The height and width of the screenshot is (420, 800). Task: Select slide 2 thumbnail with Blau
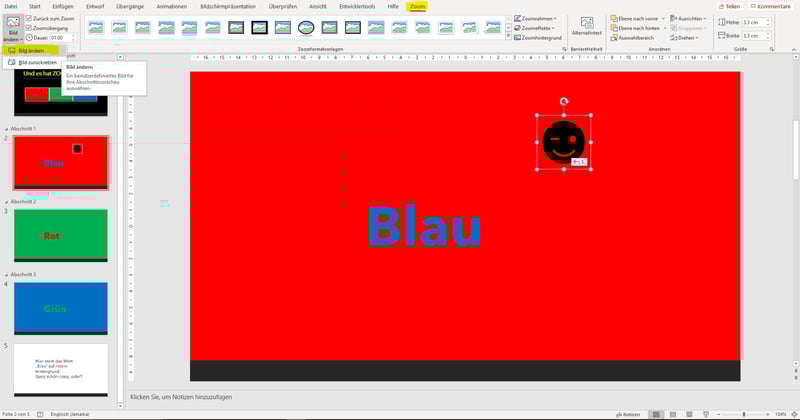61,162
